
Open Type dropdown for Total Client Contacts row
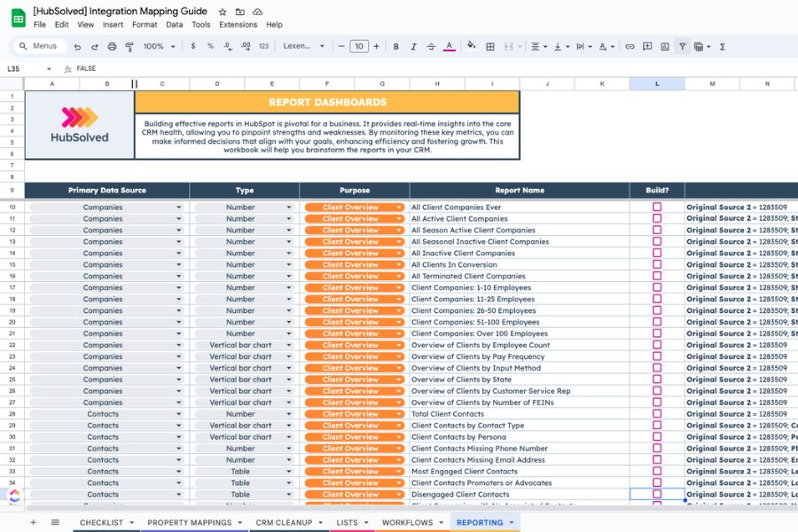point(288,414)
